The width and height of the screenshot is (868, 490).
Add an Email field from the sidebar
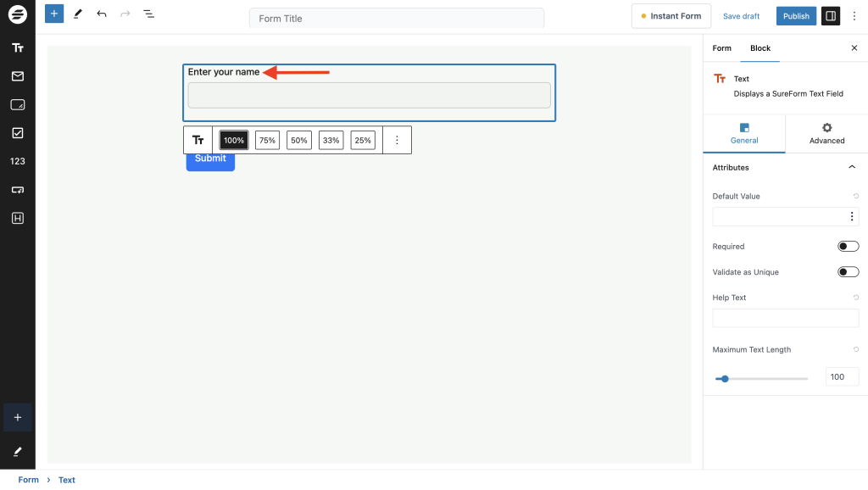(17, 76)
